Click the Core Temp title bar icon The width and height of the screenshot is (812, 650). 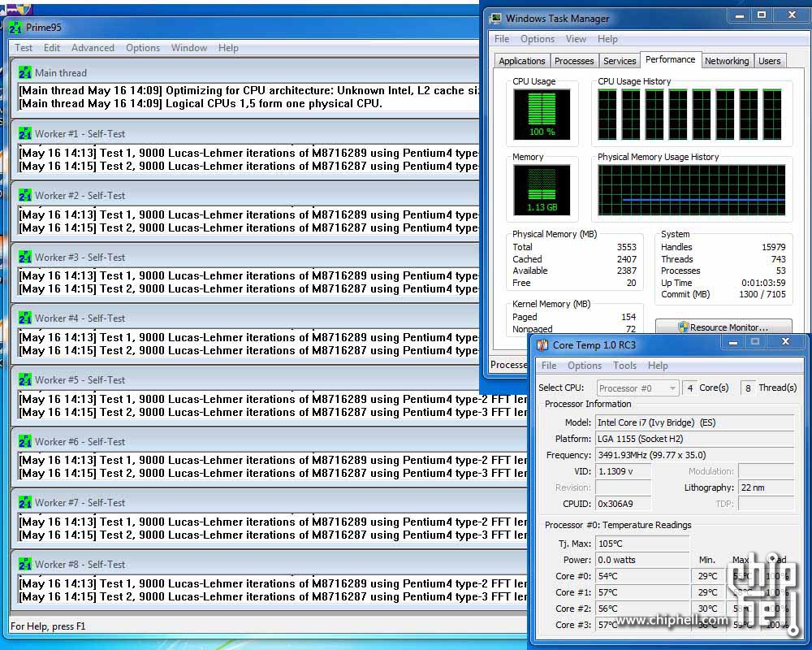542,344
